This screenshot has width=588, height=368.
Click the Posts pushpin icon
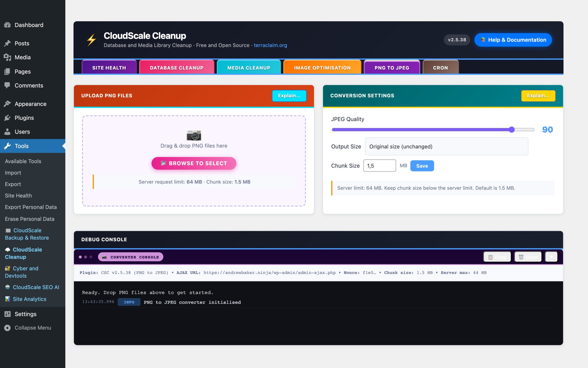click(x=7, y=43)
